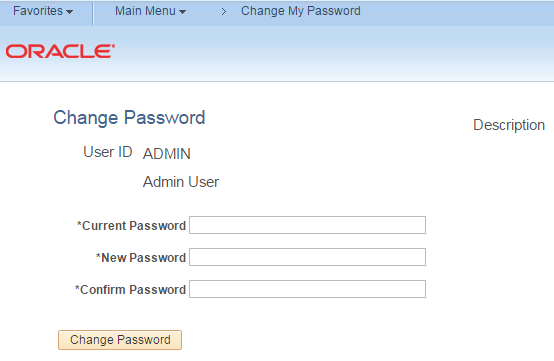This screenshot has height=361, width=554.
Task: Click the Main Menu dropdown arrow
Action: [182, 12]
